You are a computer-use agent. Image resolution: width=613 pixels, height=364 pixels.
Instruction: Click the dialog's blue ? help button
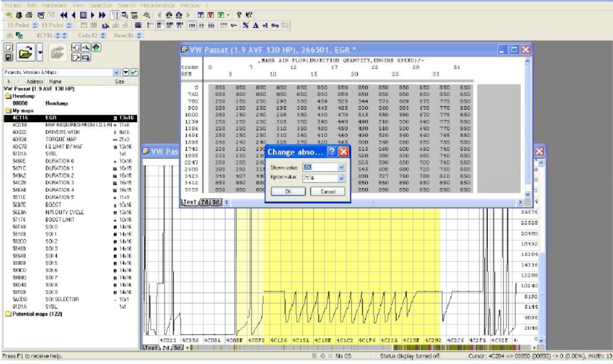pyautogui.click(x=332, y=152)
